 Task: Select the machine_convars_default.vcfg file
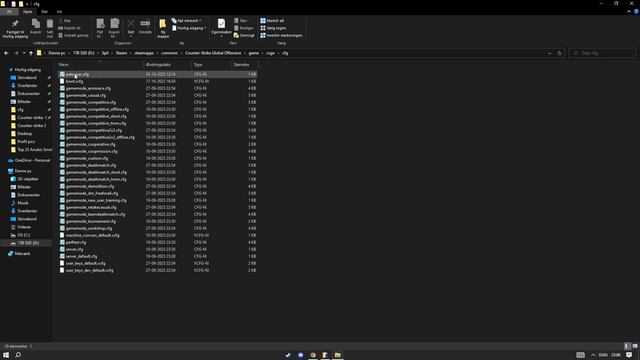(x=93, y=235)
